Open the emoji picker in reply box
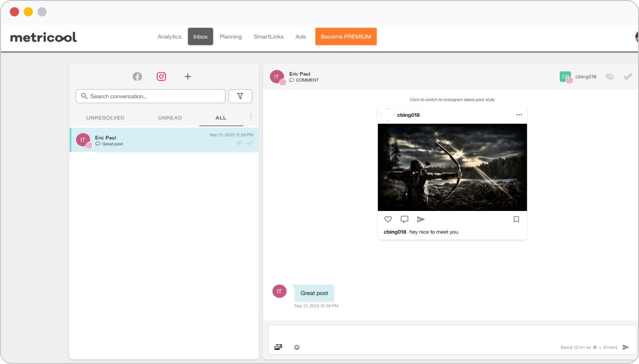 point(297,347)
